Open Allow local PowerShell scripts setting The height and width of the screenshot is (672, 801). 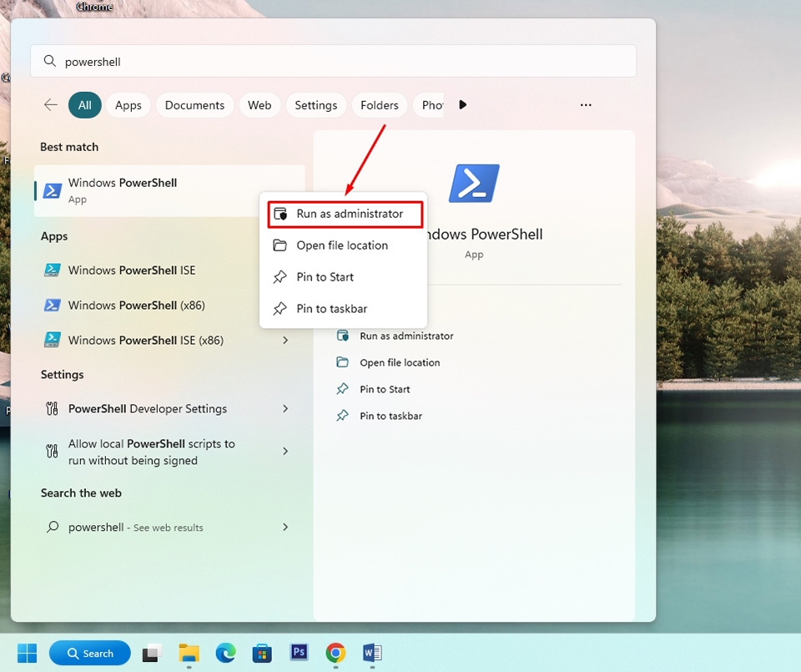tap(169, 452)
